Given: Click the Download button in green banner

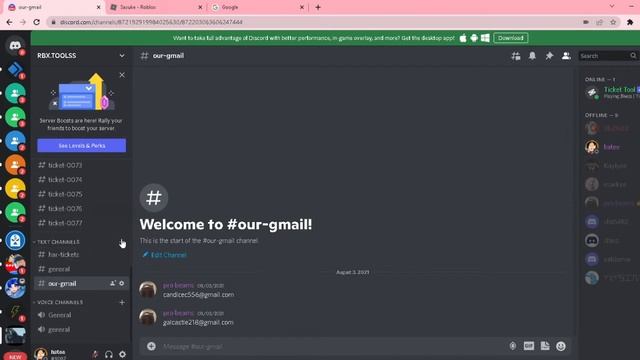Looking at the screenshot, I should pos(511,38).
